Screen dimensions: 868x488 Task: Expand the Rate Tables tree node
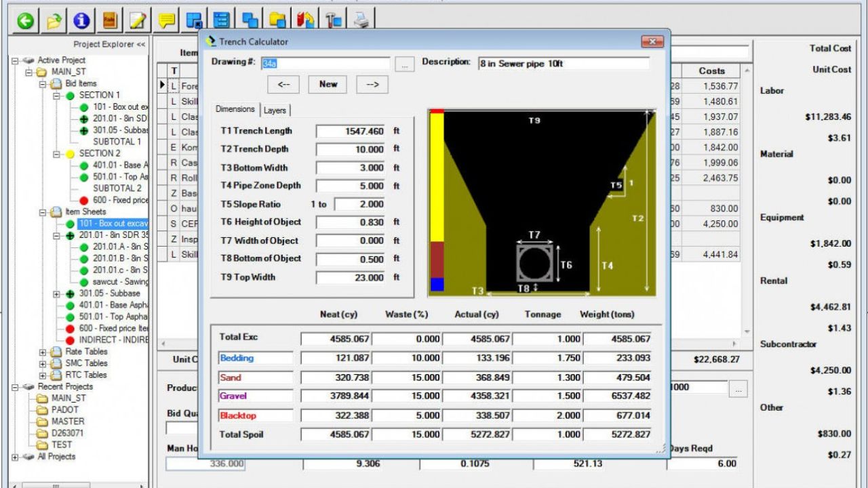(43, 351)
